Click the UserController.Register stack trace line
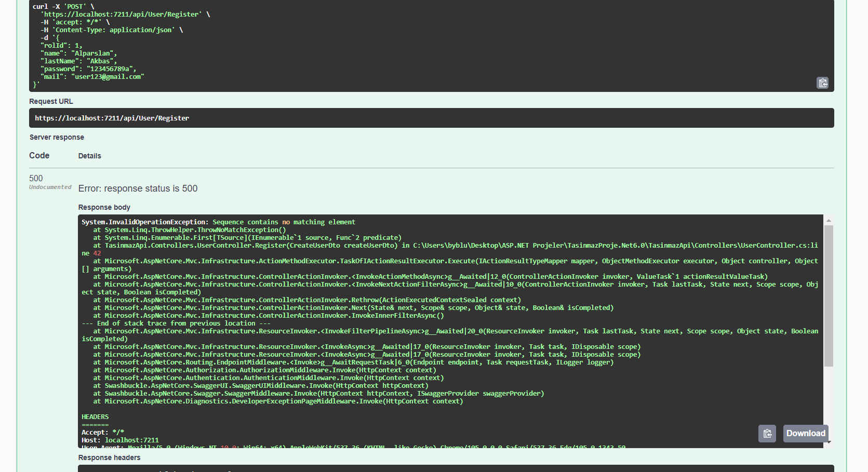 (450, 249)
